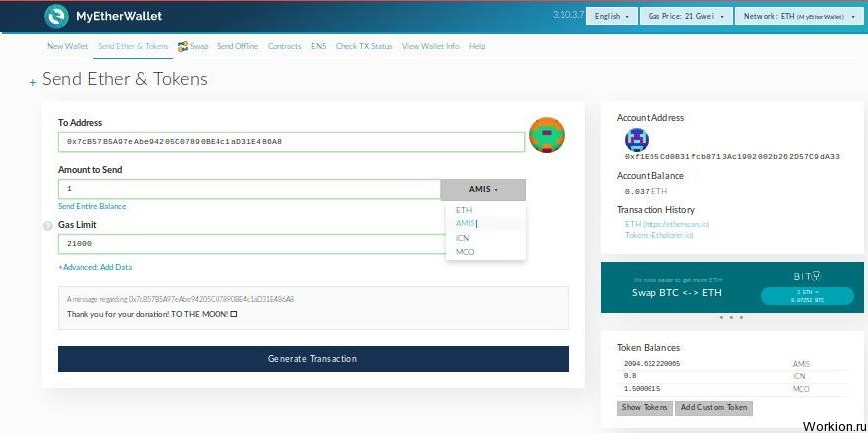Click the AMIS balance 2094.632220005
Image resolution: width=868 pixels, height=433 pixels.
point(651,364)
